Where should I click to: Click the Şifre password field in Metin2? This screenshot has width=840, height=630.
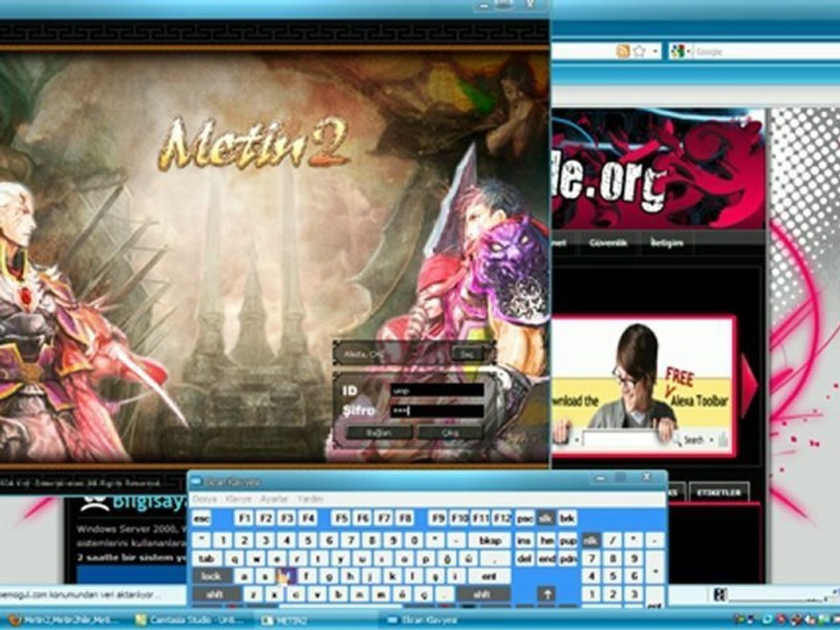point(437,411)
